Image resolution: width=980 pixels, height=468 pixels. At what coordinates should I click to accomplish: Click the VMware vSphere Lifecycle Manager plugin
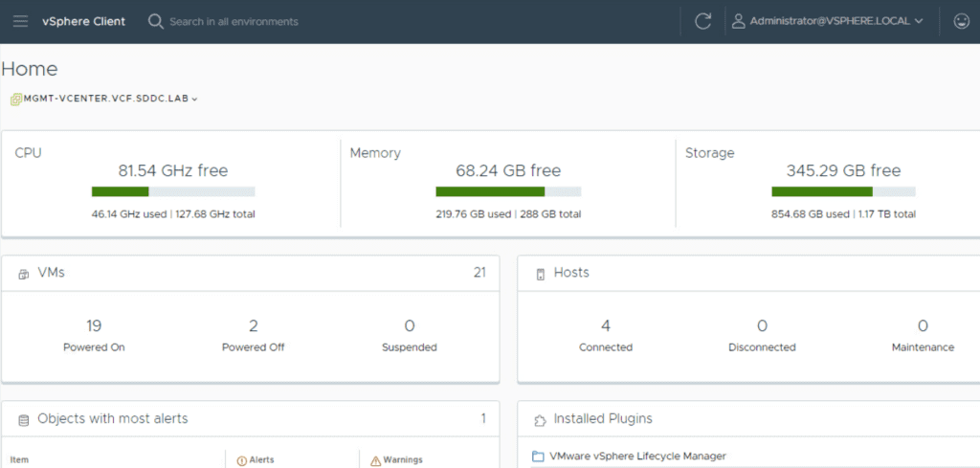(x=637, y=457)
